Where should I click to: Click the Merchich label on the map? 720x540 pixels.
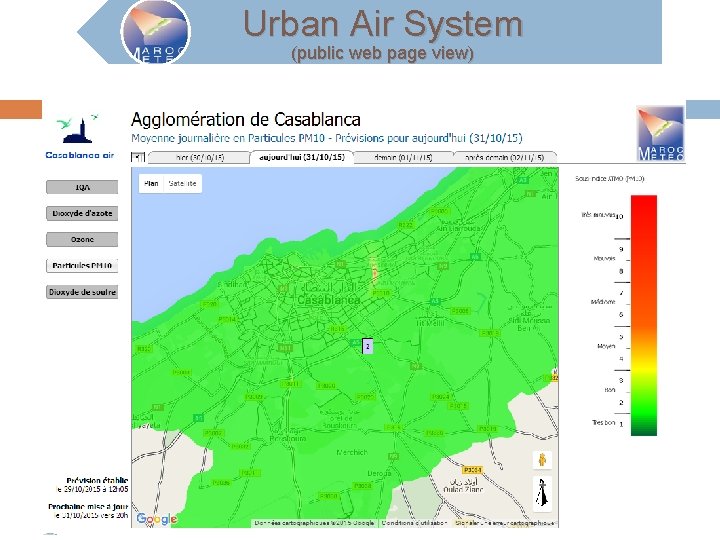click(x=352, y=453)
